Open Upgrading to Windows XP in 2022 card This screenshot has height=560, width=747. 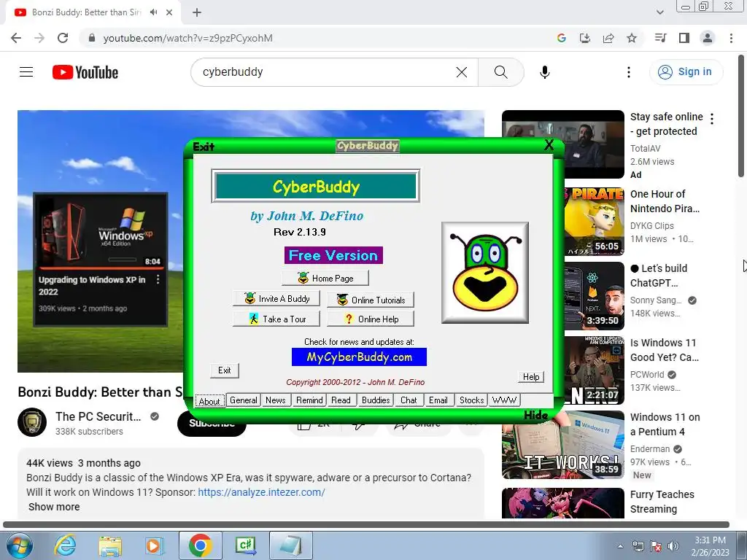point(101,260)
